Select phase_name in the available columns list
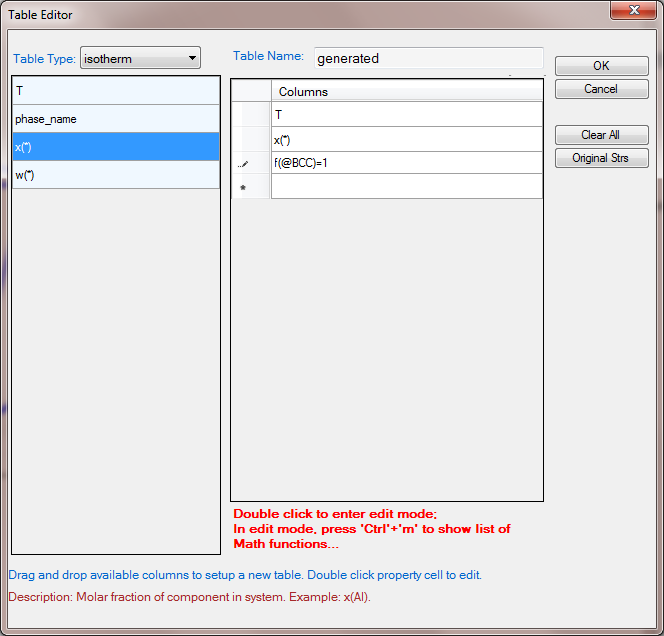This screenshot has height=636, width=664. click(116, 119)
